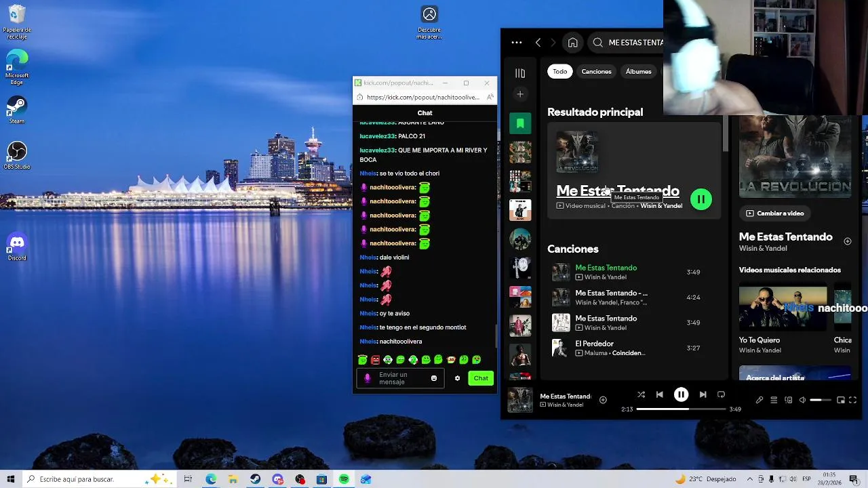This screenshot has height=488, width=868.
Task: Skip to next track in Spotify
Action: pyautogui.click(x=703, y=394)
